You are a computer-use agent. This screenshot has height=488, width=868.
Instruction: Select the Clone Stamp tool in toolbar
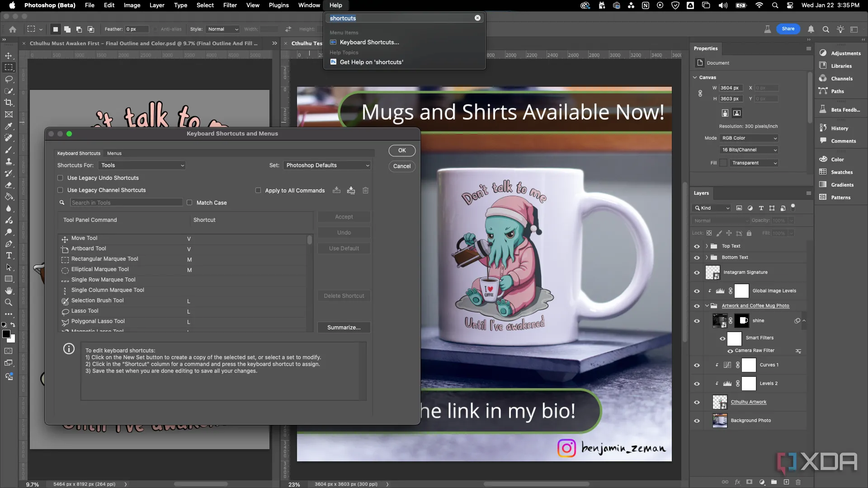click(9, 161)
